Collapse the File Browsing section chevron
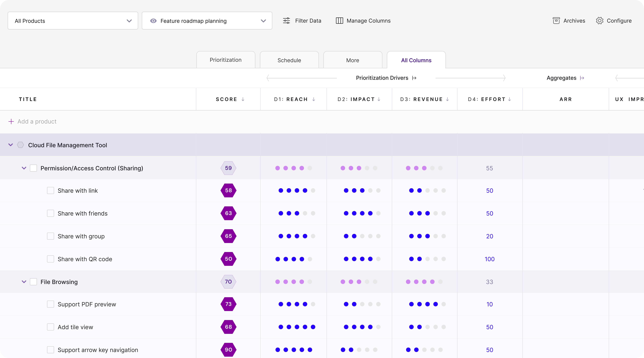Image resolution: width=644 pixels, height=358 pixels. (x=24, y=282)
